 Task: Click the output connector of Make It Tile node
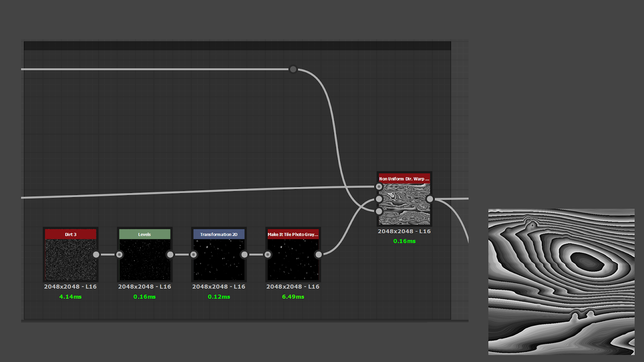pyautogui.click(x=318, y=255)
